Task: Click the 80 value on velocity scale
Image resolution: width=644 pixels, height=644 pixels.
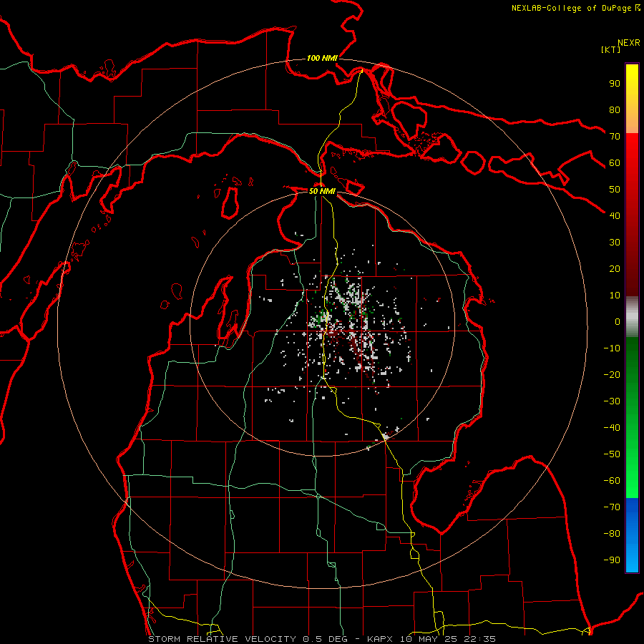Action: click(x=615, y=109)
